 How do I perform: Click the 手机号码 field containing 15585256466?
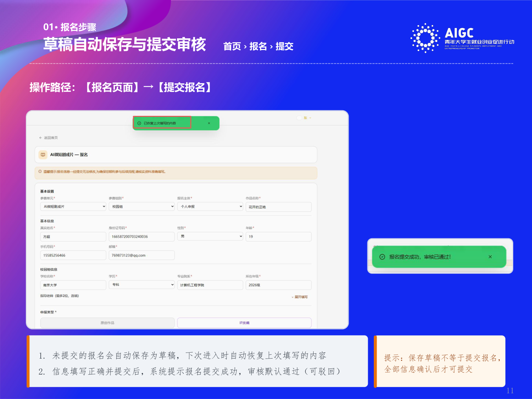click(73, 255)
